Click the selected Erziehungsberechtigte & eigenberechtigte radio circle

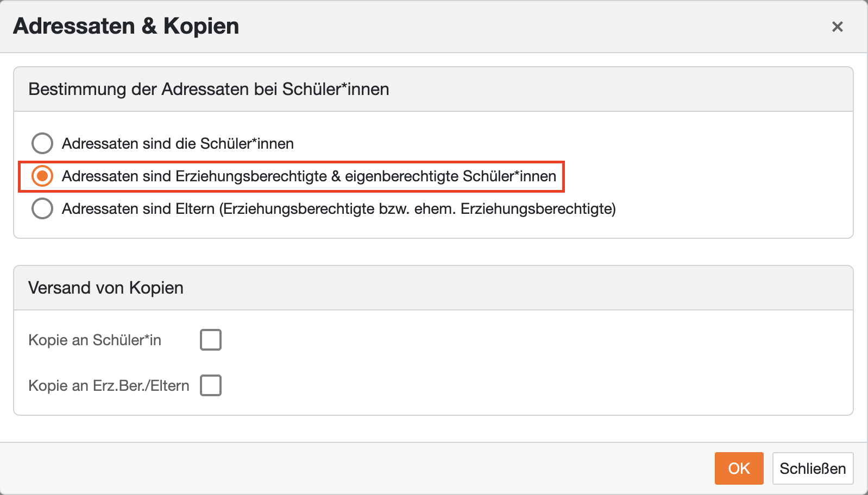click(42, 176)
